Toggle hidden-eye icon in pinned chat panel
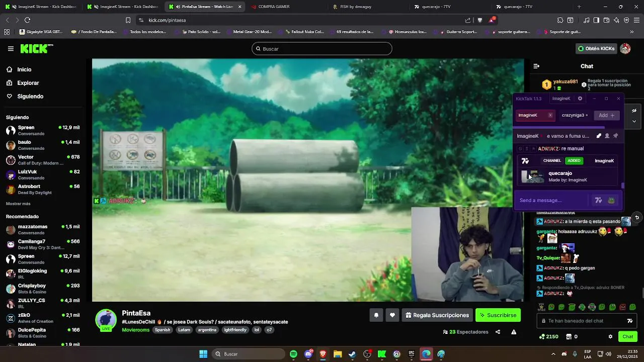Image resolution: width=644 pixels, height=362 pixels. [634, 111]
